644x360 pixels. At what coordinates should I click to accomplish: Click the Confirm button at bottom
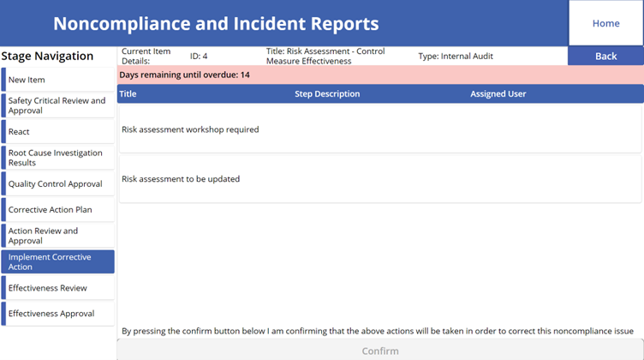click(380, 351)
